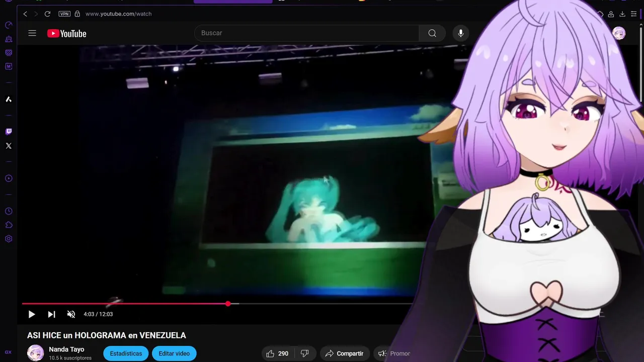Viewport: 644px width, 362px height.
Task: Click the GX logo in the sidebar
Action: [x=9, y=352]
